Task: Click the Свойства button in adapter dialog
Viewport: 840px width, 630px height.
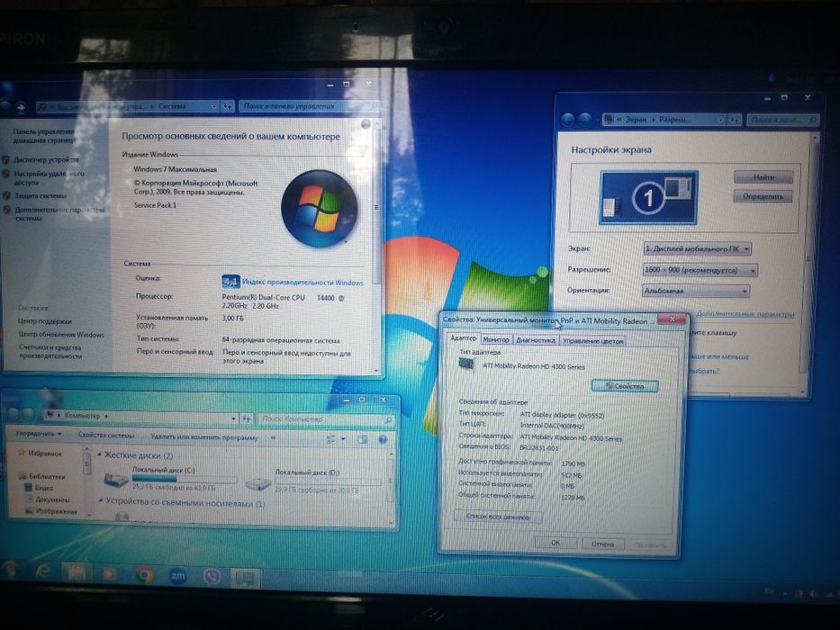Action: coord(625,386)
